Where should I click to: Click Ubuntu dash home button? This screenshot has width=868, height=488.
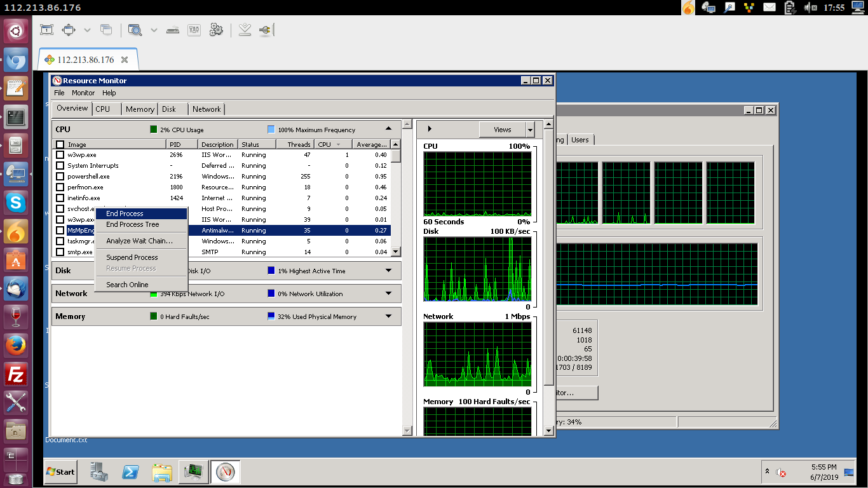pyautogui.click(x=16, y=30)
